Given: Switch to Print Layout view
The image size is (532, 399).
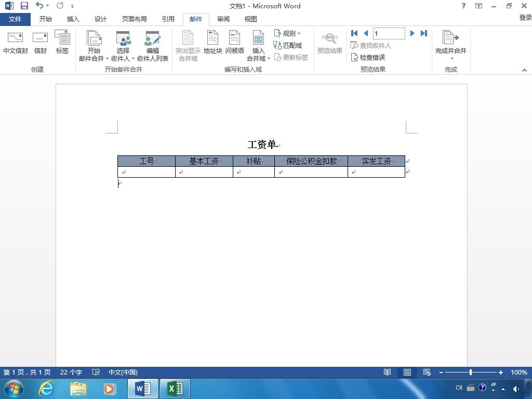Looking at the screenshot, I should (407, 372).
